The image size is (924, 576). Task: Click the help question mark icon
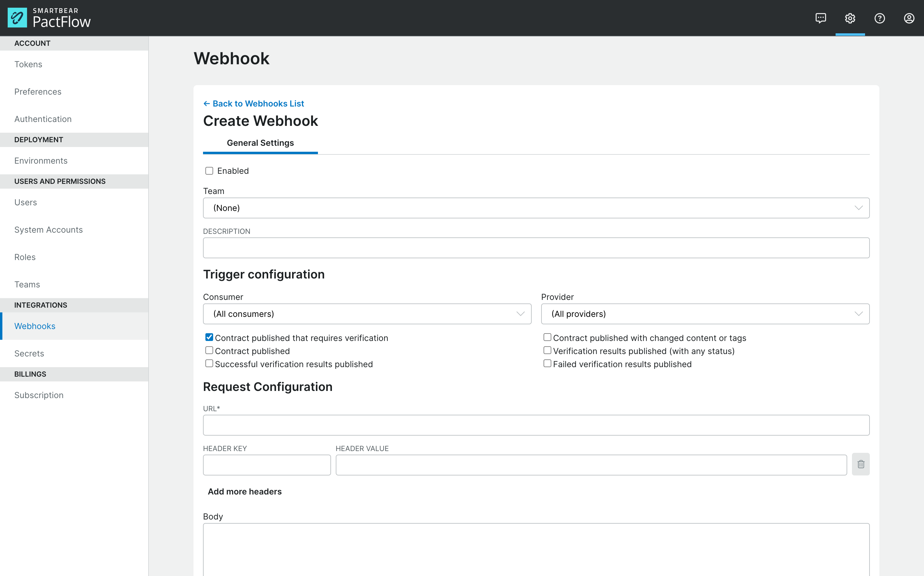pyautogui.click(x=880, y=18)
